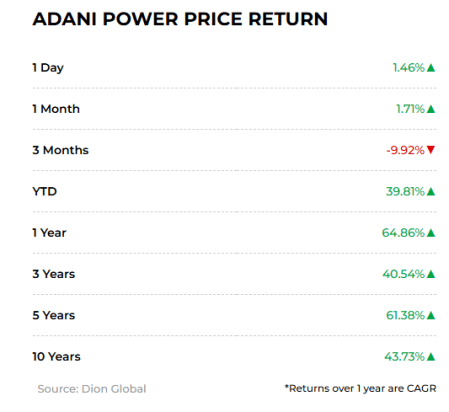Click the green up arrow beside 64.86%
Image resolution: width=449 pixels, height=412 pixels.
[x=431, y=233]
